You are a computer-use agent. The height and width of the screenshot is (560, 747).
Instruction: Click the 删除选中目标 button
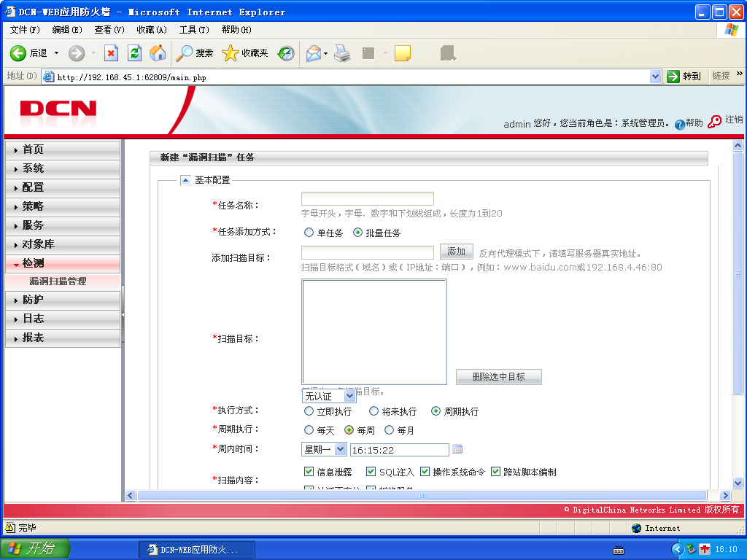click(499, 377)
